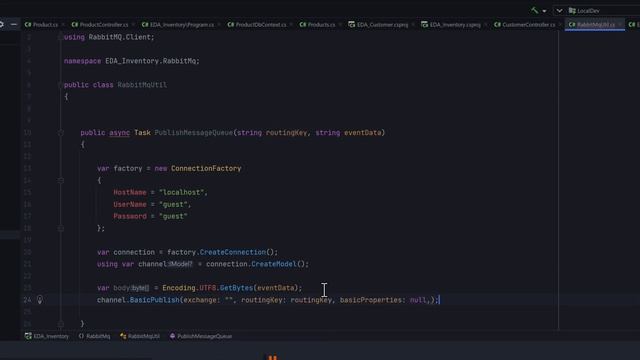Click the PublishMessageQueue method name in code

[x=193, y=133]
